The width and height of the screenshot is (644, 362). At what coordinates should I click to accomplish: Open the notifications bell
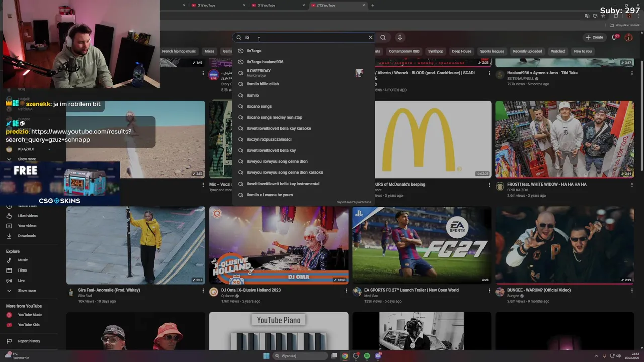tap(615, 37)
